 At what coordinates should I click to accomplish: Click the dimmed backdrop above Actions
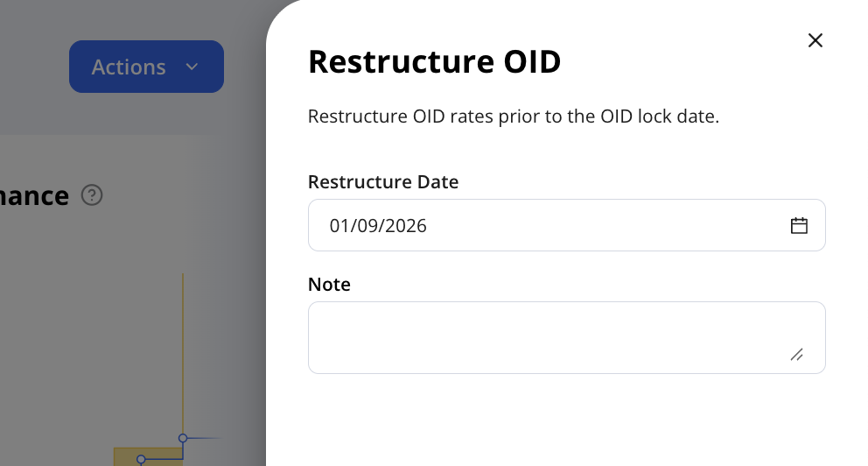pyautogui.click(x=146, y=19)
